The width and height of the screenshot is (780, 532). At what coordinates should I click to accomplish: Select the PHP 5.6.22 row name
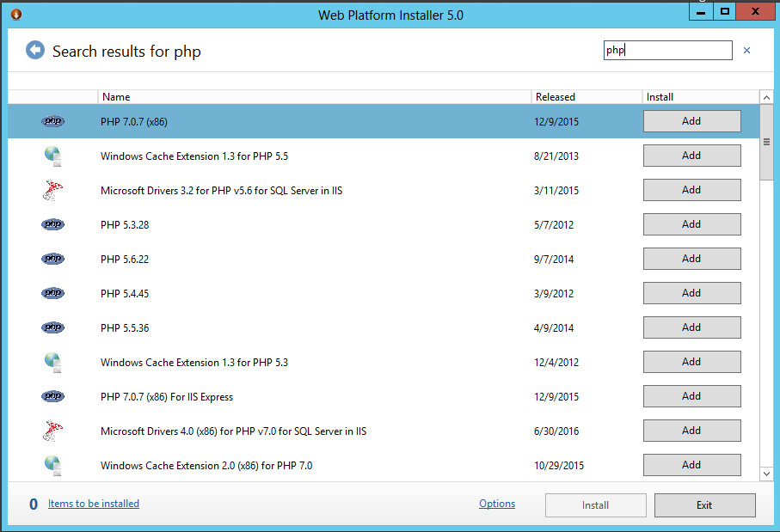pos(125,259)
